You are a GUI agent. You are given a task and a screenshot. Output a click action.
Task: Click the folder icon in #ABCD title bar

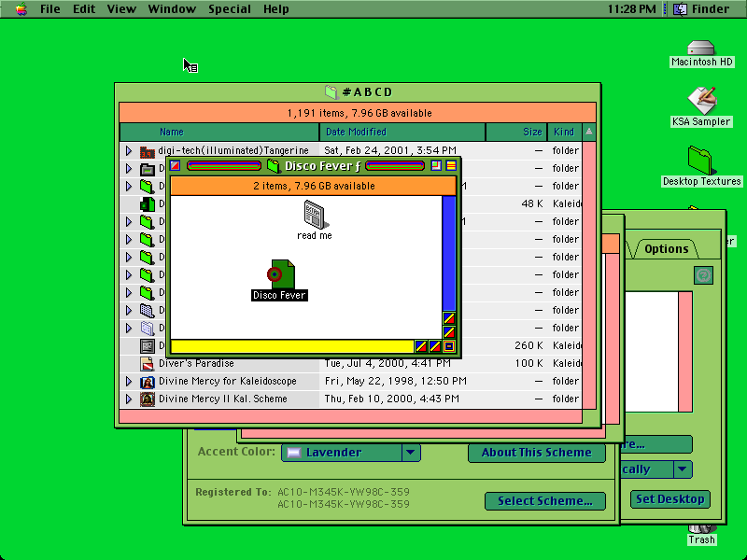click(x=331, y=91)
